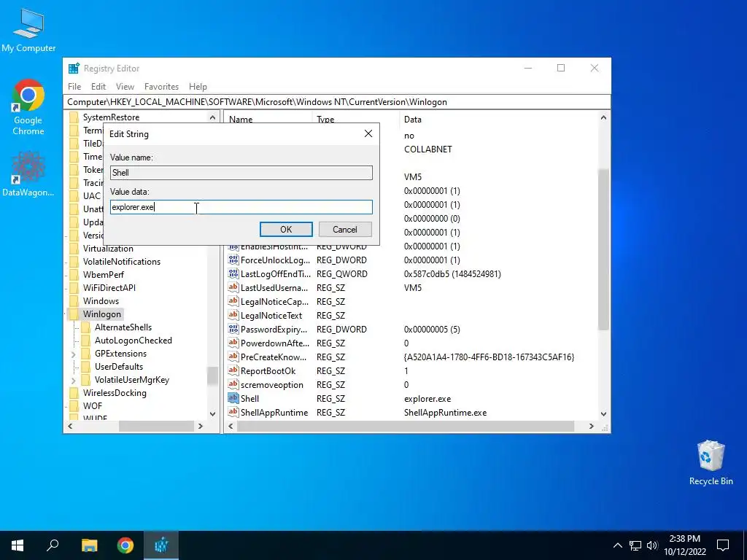The height and width of the screenshot is (560, 747).
Task: Click the network tray icon
Action: coord(635,545)
